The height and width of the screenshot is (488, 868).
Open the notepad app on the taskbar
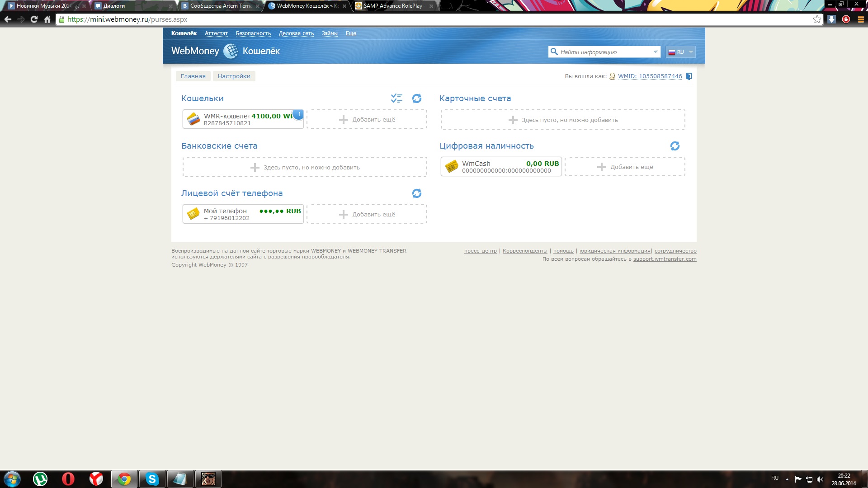(x=180, y=479)
